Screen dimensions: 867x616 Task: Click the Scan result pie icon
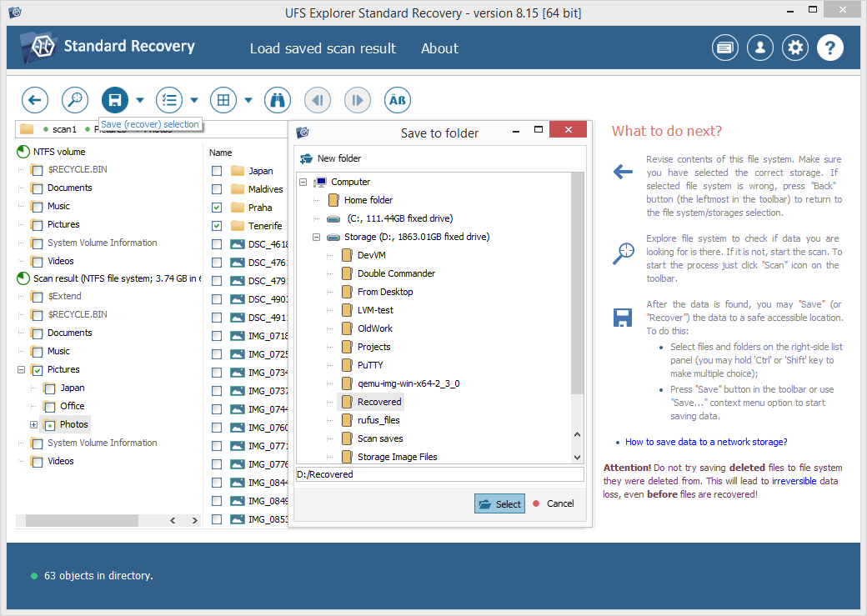point(23,278)
